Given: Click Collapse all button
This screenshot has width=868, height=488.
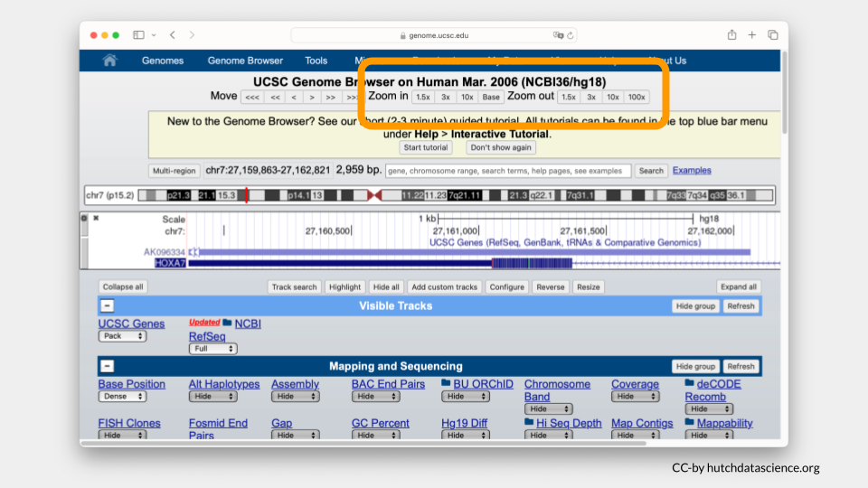Looking at the screenshot, I should pyautogui.click(x=123, y=286).
